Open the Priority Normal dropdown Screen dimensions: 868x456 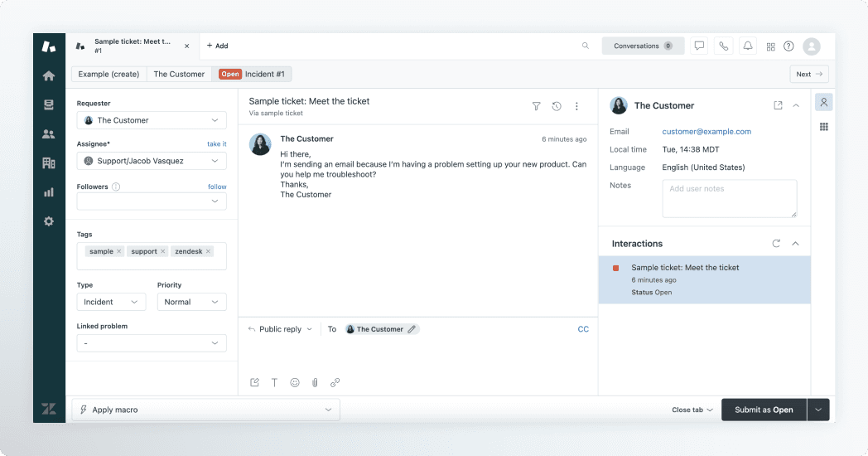[191, 302]
